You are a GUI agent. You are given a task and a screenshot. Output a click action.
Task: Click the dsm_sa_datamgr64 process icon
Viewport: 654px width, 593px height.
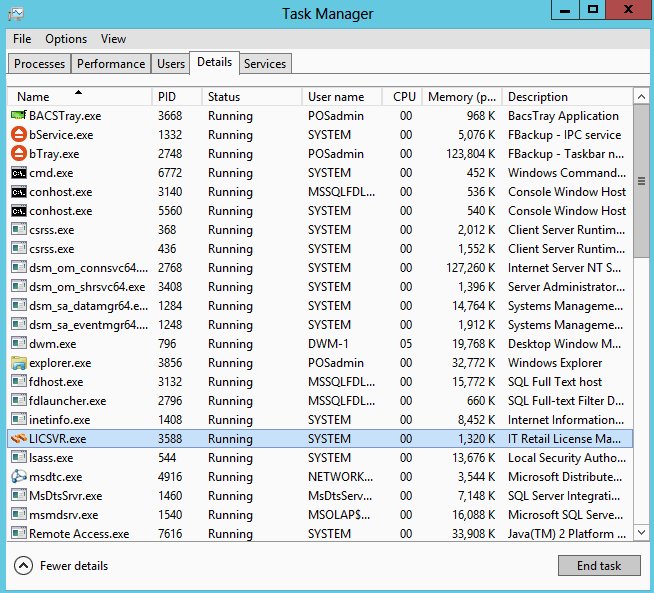(19, 306)
